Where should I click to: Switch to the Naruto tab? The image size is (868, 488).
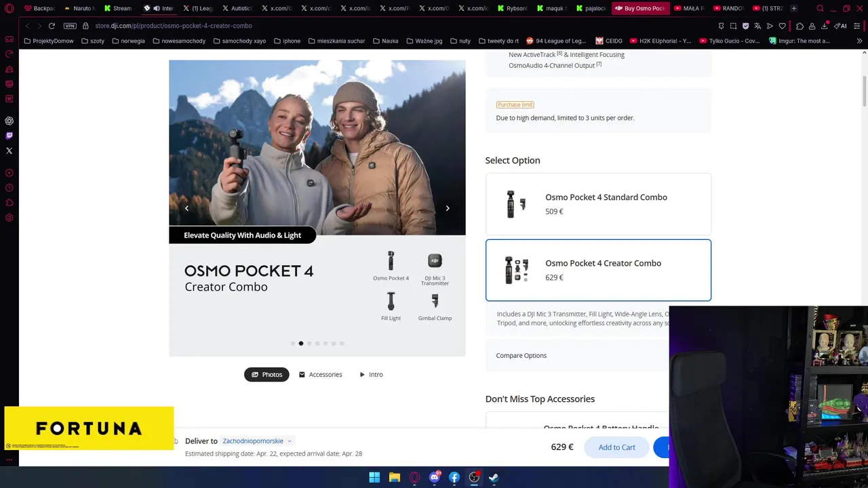(x=79, y=8)
